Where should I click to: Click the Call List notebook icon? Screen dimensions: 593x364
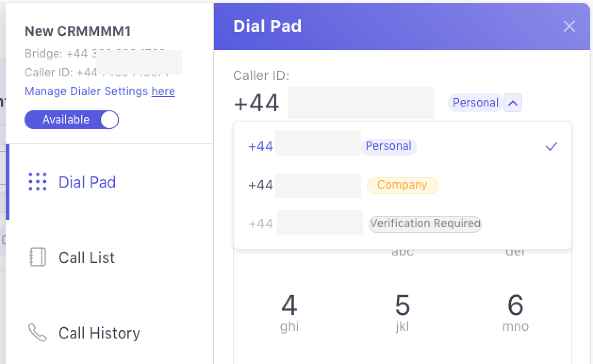[38, 257]
